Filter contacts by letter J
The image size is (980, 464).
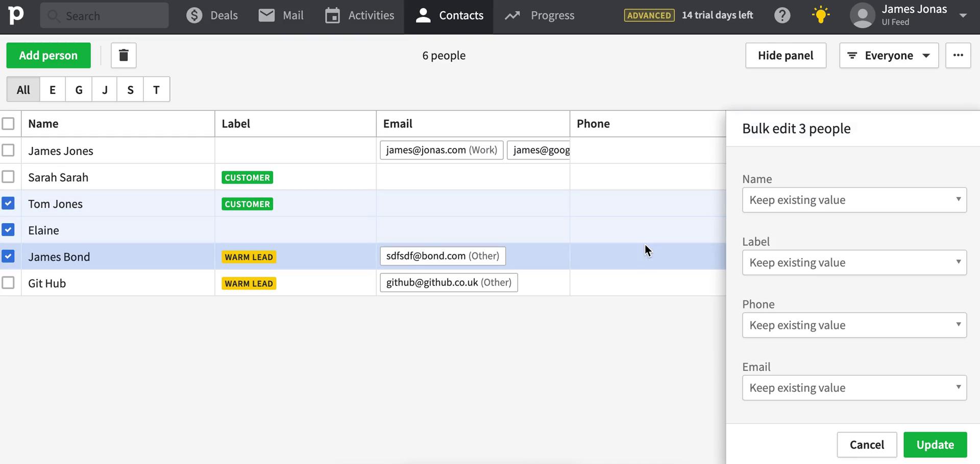tap(105, 90)
